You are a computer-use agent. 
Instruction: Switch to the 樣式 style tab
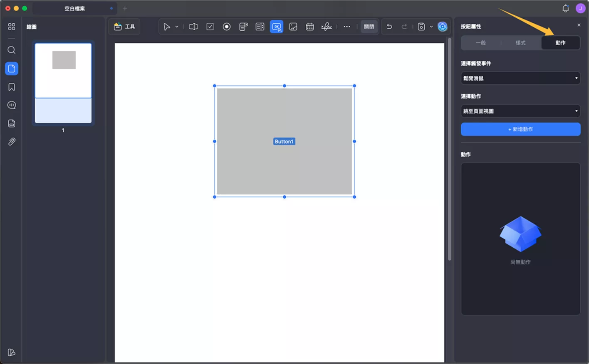pos(521,43)
